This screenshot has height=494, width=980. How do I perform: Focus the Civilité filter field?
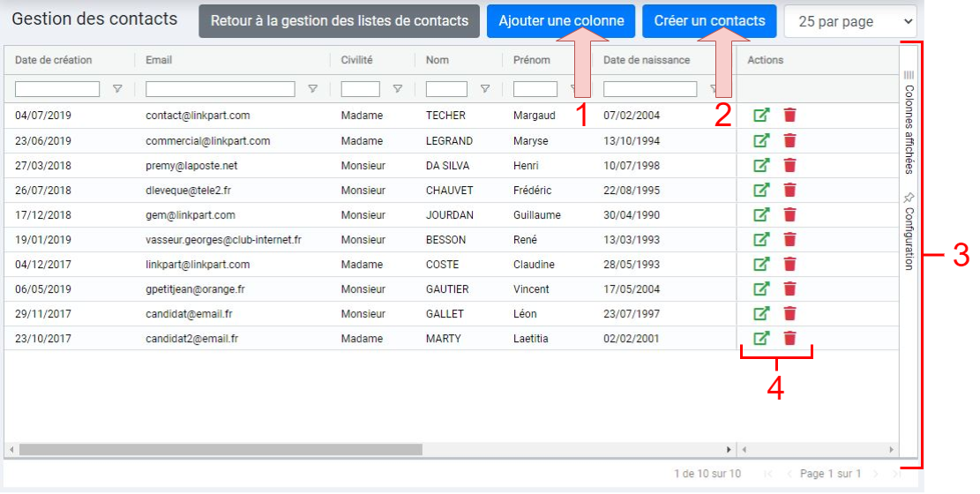(361, 89)
